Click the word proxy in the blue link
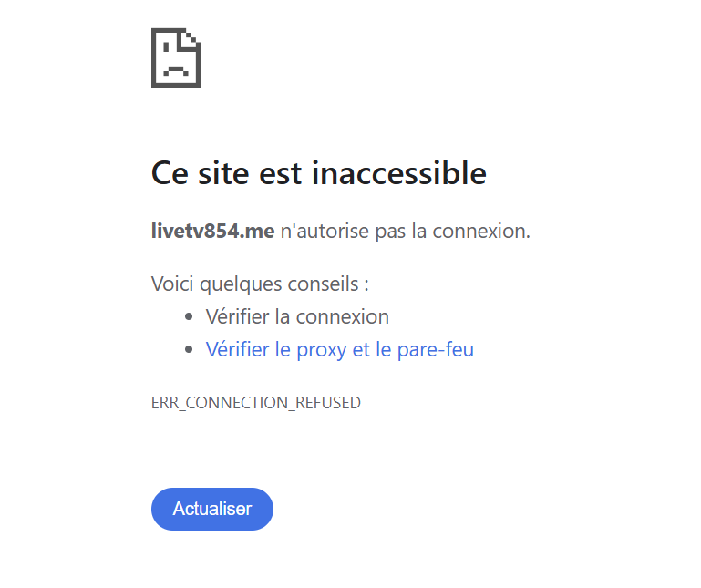Viewport: 701px width, 588px height. pyautogui.click(x=322, y=350)
